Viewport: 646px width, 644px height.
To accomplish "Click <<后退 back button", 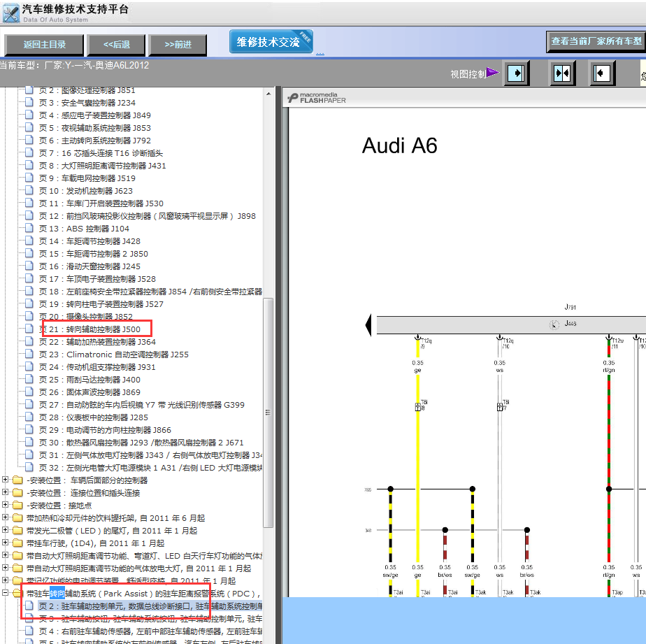I will point(116,45).
